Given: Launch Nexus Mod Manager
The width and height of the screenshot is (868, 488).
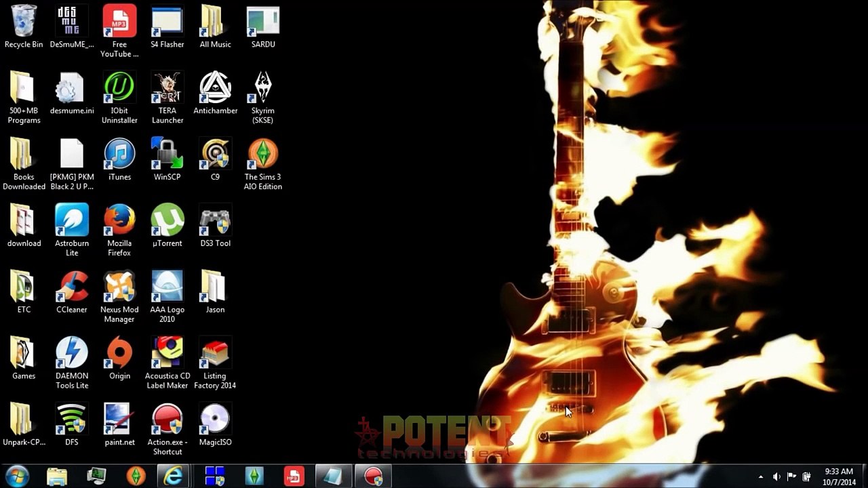Looking at the screenshot, I should (x=119, y=287).
